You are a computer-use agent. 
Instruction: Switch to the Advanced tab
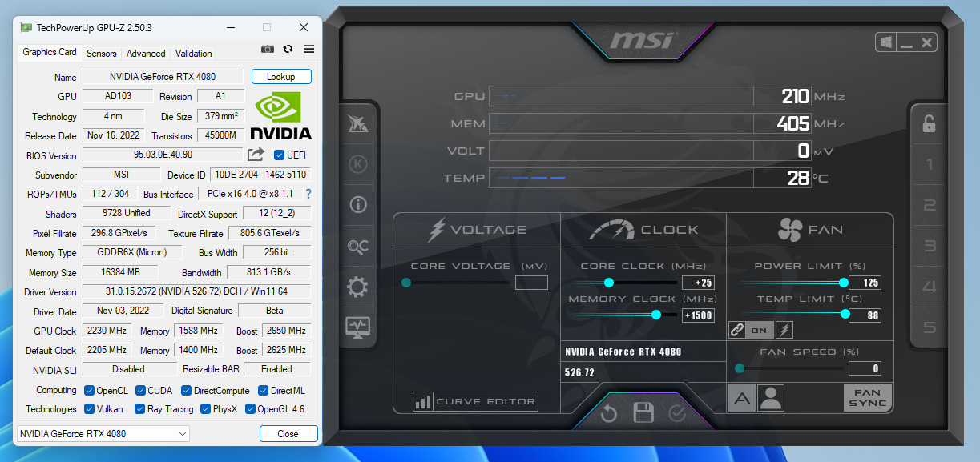[x=146, y=54]
